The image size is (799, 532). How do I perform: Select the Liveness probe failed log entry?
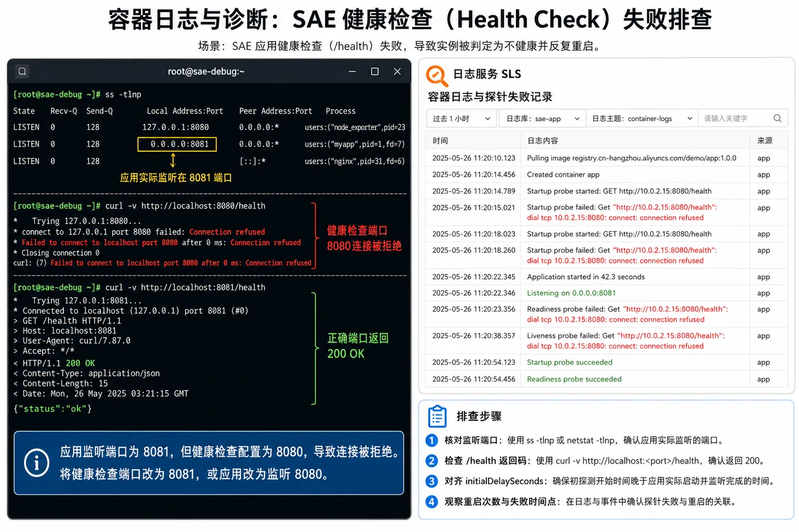(607, 341)
